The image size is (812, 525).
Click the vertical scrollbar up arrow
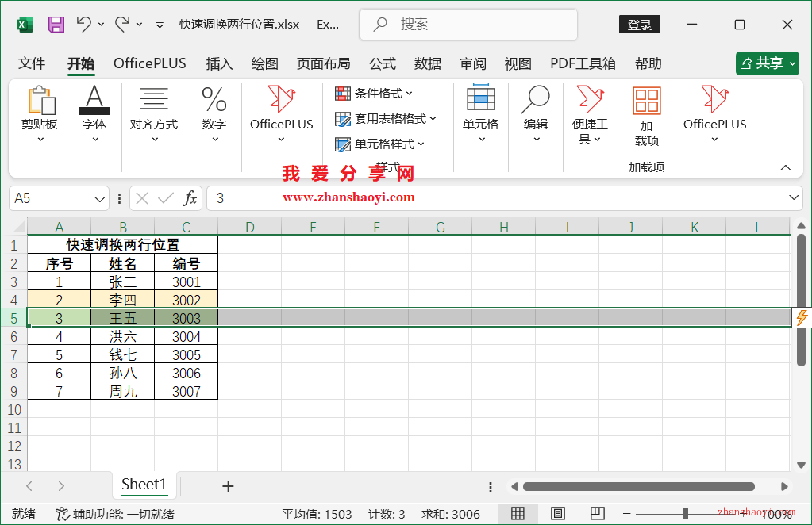click(801, 225)
